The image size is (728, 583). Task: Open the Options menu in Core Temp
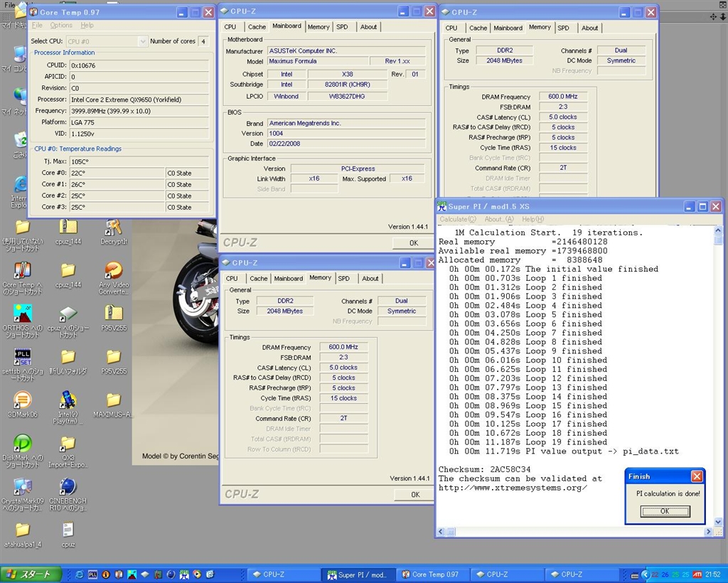(x=61, y=26)
